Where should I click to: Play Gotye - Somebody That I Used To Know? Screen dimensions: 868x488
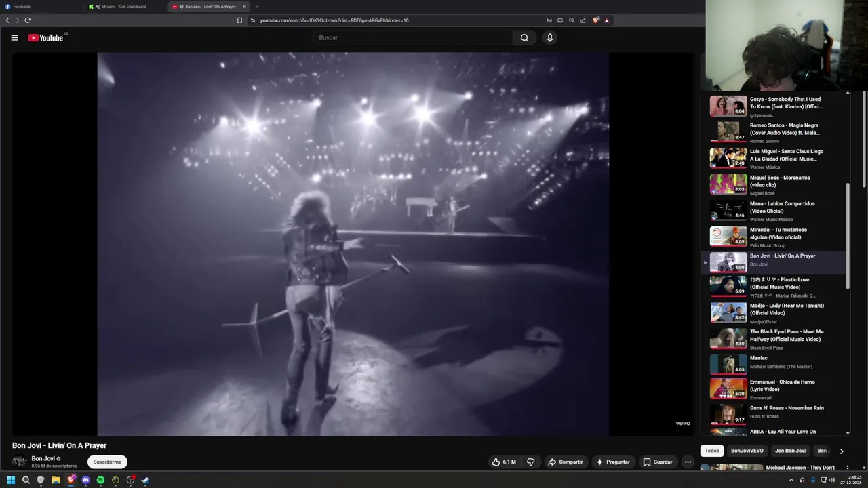(773, 106)
